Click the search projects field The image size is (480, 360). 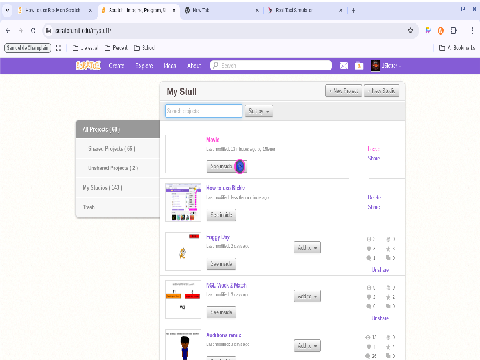[204, 111]
